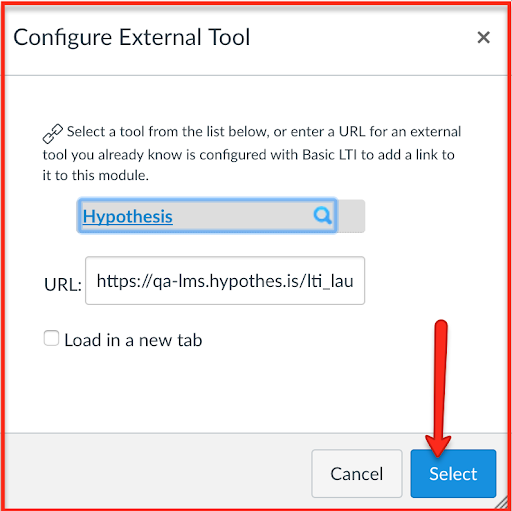Click the "URL:" field label
The height and width of the screenshot is (511, 512).
click(63, 285)
